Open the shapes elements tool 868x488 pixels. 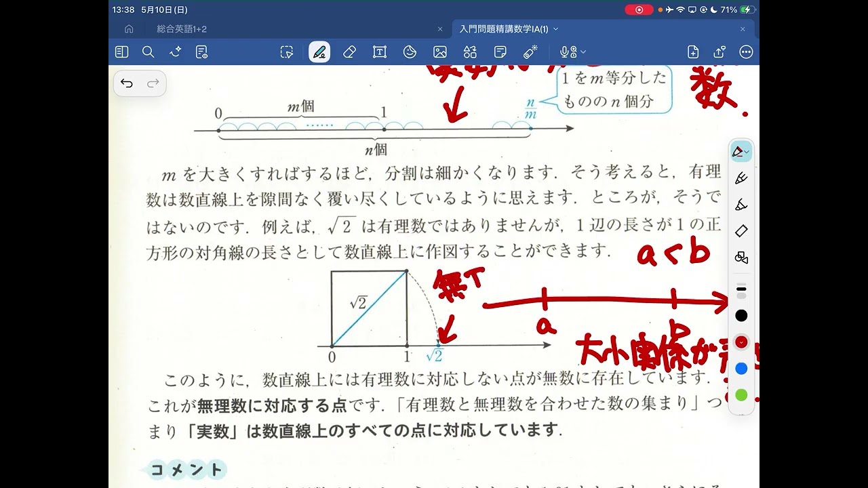(470, 52)
